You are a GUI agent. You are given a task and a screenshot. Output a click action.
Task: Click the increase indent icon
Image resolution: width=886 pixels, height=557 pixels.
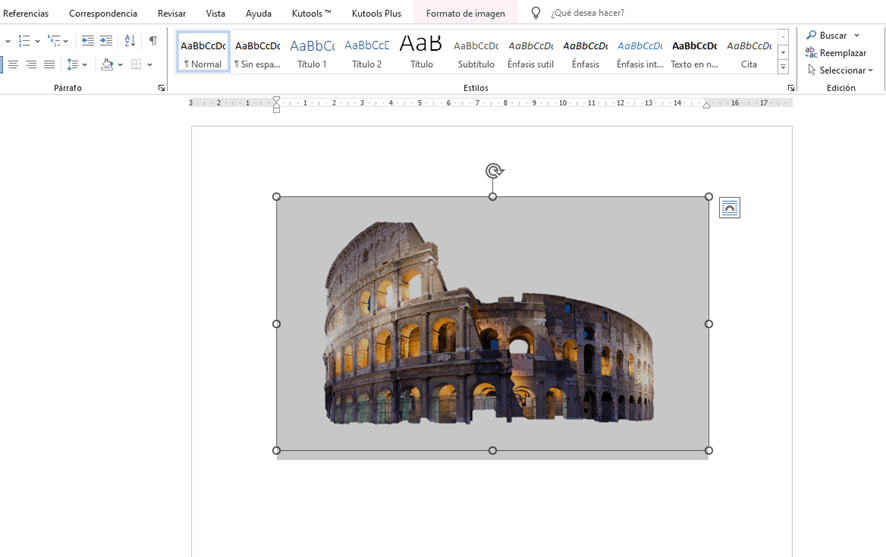click(106, 41)
